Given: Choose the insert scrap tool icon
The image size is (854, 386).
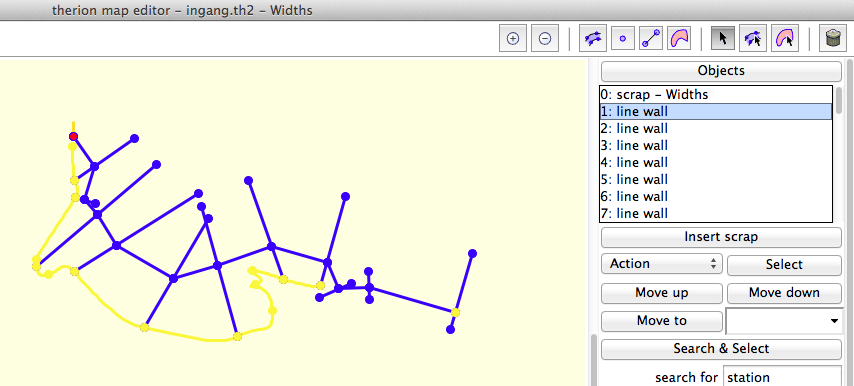Looking at the screenshot, I should pyautogui.click(x=593, y=39).
